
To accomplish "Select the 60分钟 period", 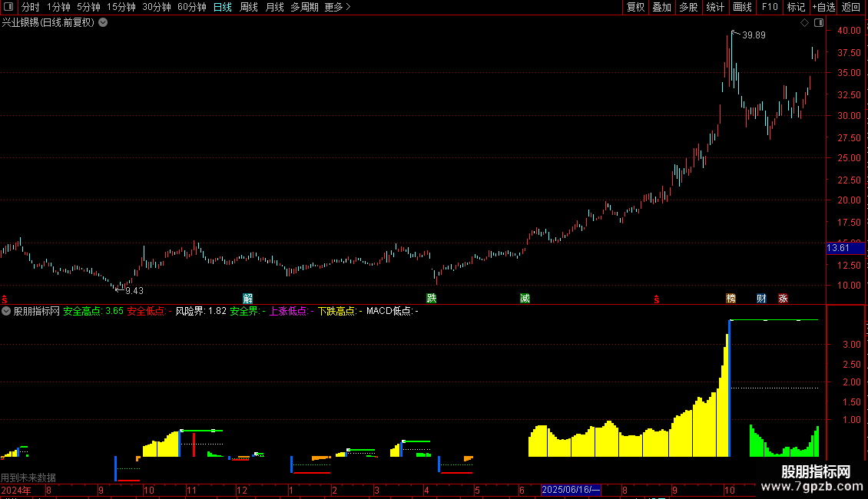I will [x=192, y=7].
